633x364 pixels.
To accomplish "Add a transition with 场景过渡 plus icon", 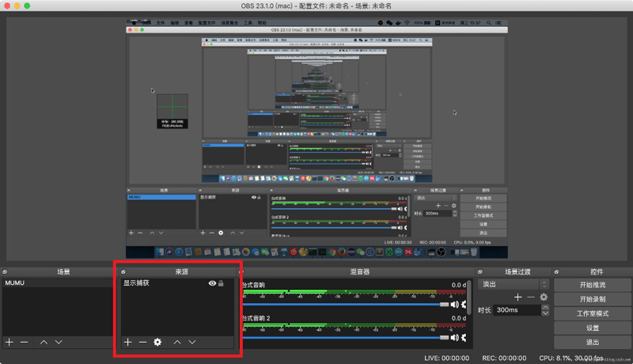I will click(517, 297).
